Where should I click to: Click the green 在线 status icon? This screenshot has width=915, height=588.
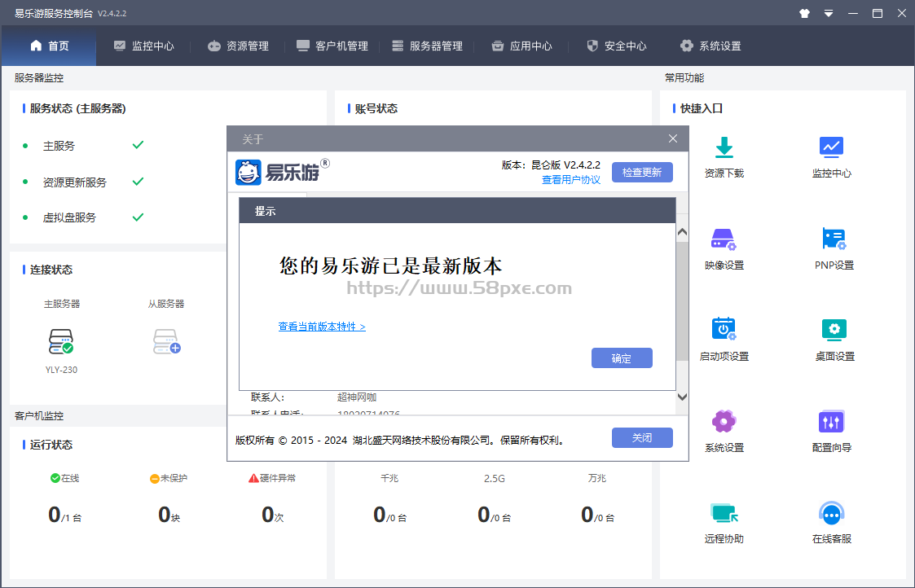(x=55, y=478)
